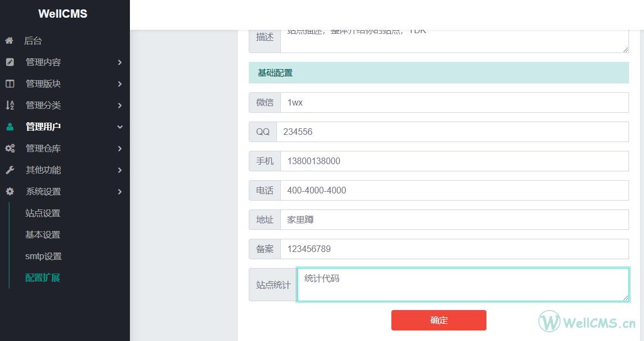Viewport: 644px width, 341px height.
Task: Expand the 管理仓库 chevron
Action: pos(120,148)
